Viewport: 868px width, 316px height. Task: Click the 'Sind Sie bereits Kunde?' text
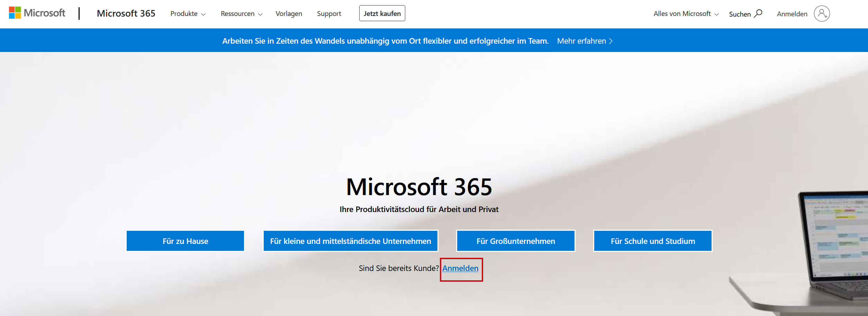pos(399,268)
